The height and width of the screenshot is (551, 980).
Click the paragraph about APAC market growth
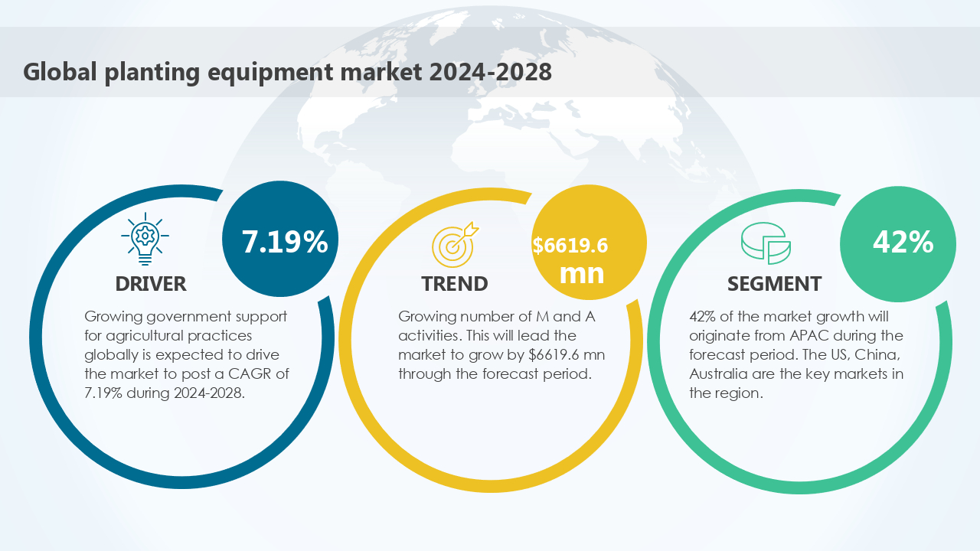[x=796, y=354]
